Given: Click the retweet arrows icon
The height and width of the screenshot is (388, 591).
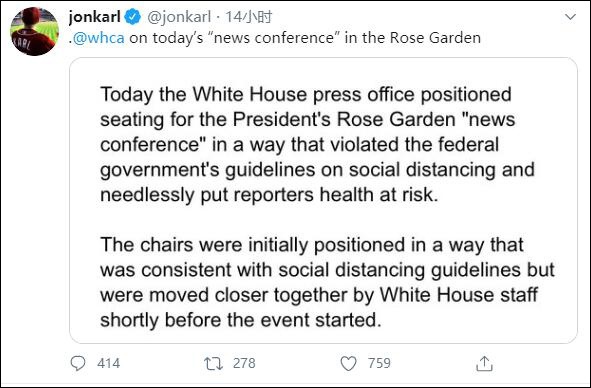Looking at the screenshot, I should [213, 363].
